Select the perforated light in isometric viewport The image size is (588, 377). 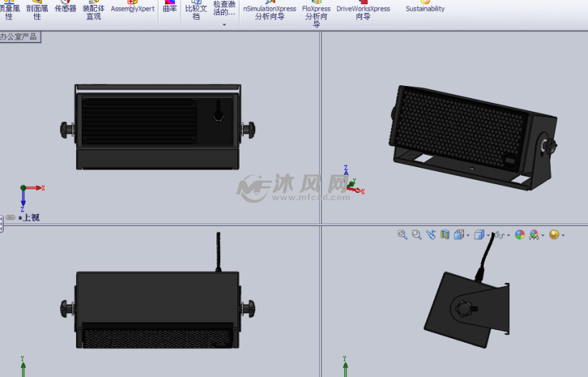(473, 138)
